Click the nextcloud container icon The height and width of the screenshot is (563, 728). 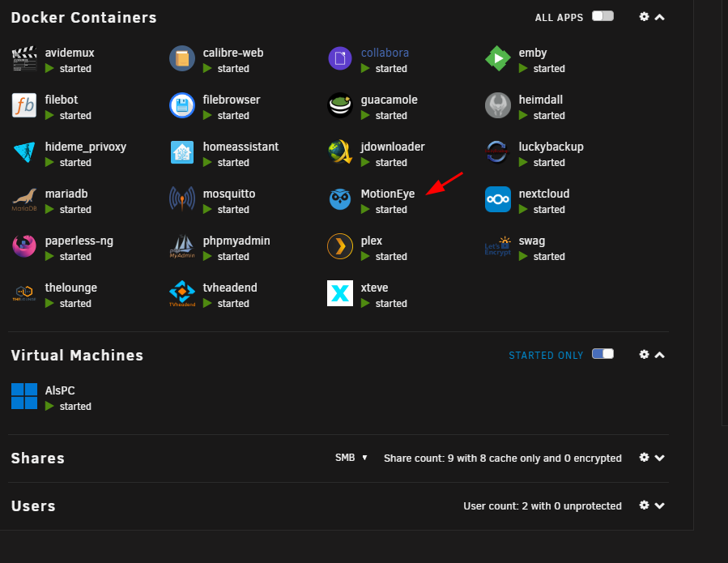[x=498, y=199]
